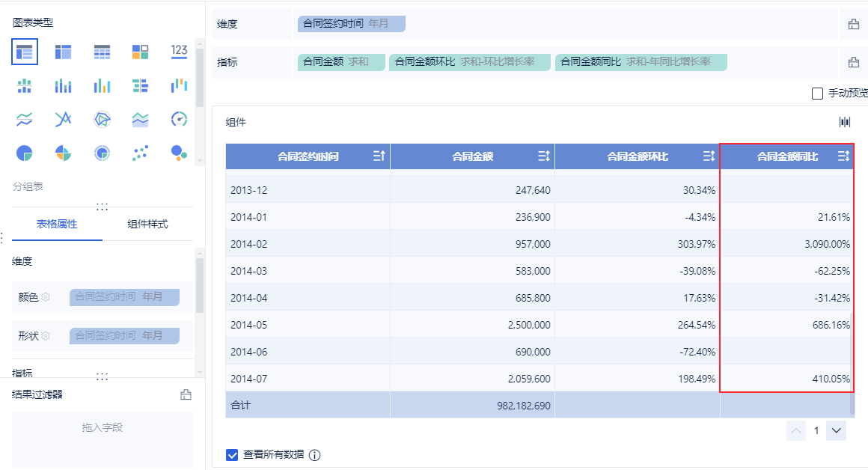Sort table by 合同签约时间 header icon
The image size is (868, 470).
(379, 156)
